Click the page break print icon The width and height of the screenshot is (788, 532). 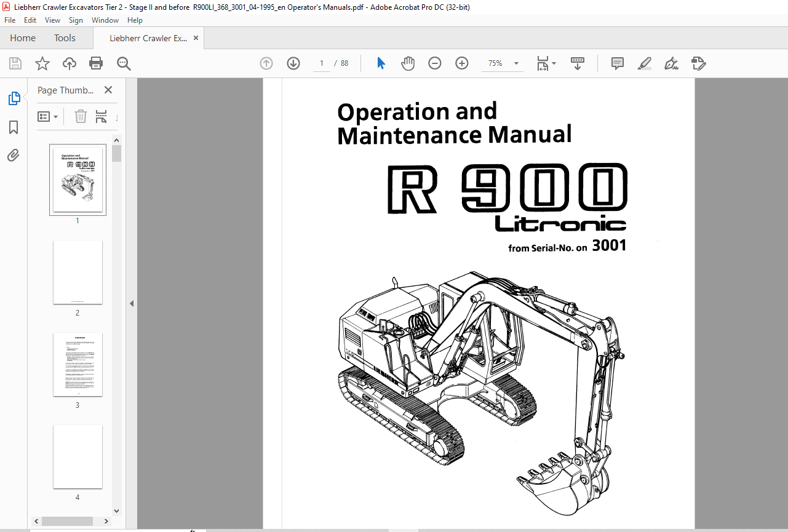(x=101, y=116)
